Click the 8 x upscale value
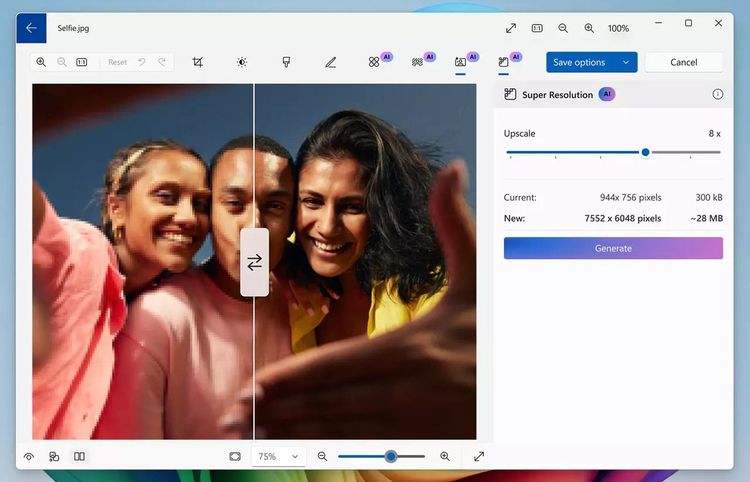The image size is (750, 482). 714,134
